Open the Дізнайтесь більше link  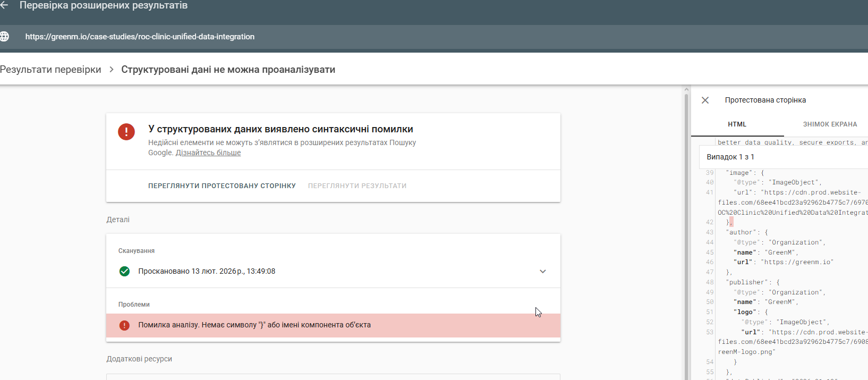pyautogui.click(x=208, y=153)
